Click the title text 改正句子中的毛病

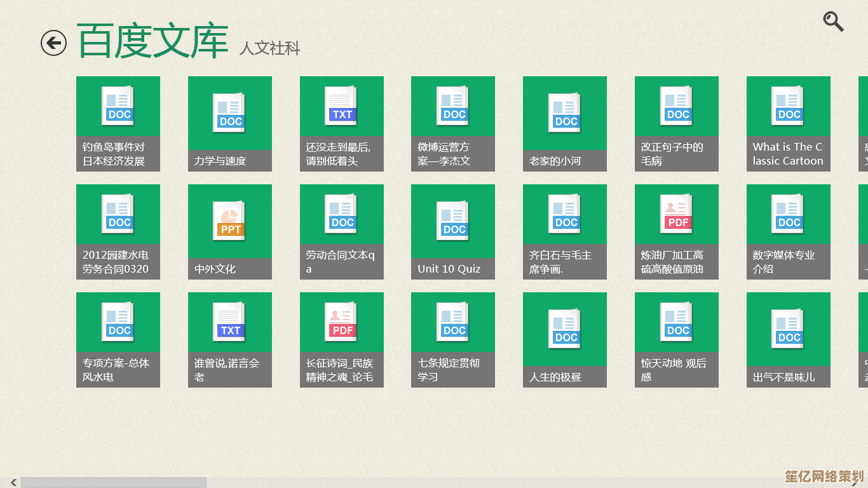tap(672, 154)
